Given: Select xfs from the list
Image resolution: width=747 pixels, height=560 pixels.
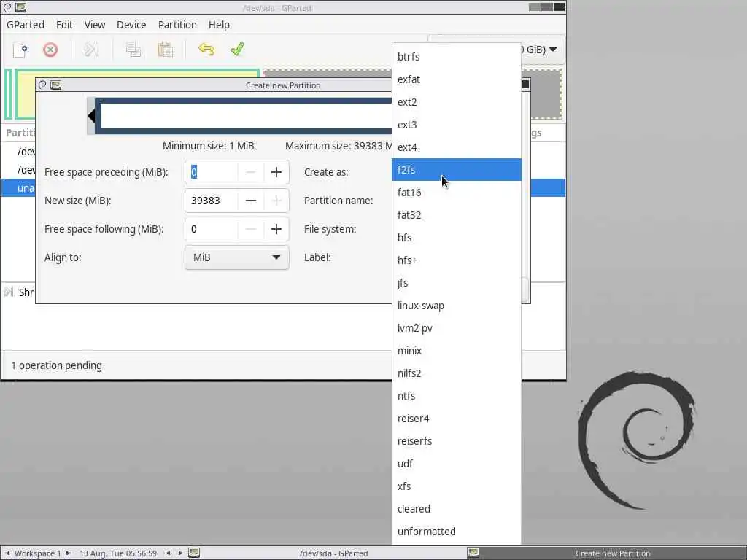Looking at the screenshot, I should point(457,486).
